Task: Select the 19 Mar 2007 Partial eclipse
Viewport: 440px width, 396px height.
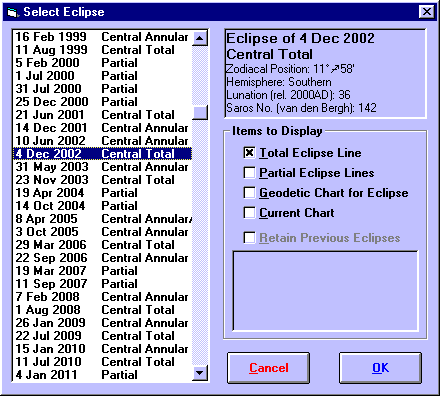Action: point(102,271)
